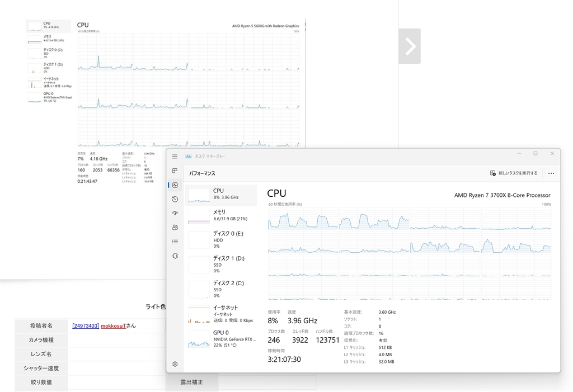Select CPU 7% 4.16 GHz in background window

click(49, 26)
